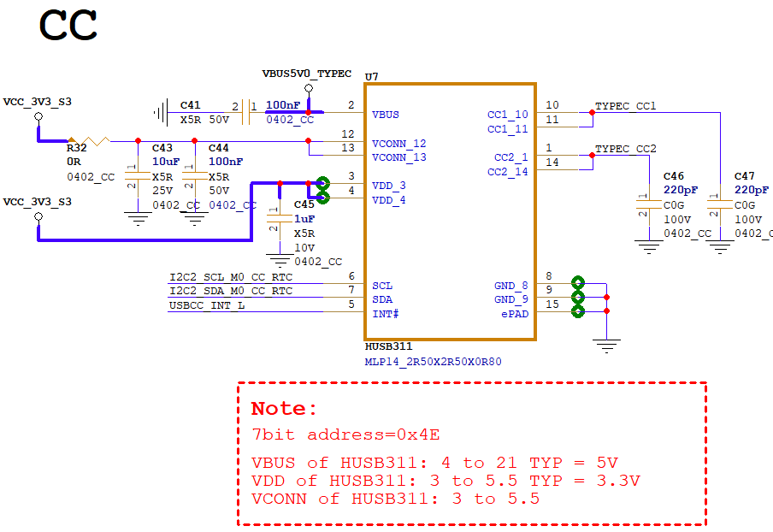Screen dimensions: 773x532
Task: Click the red junction dot at TYPEC_CC1
Action: click(592, 112)
